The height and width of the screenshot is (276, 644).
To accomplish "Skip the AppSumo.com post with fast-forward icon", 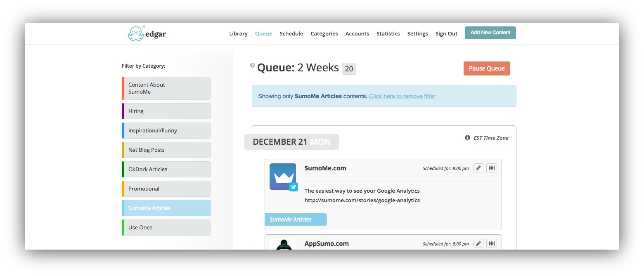I will (492, 243).
